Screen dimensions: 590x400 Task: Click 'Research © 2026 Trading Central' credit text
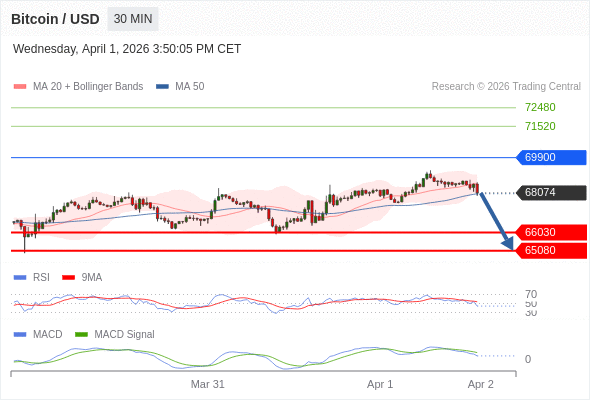[x=506, y=87]
